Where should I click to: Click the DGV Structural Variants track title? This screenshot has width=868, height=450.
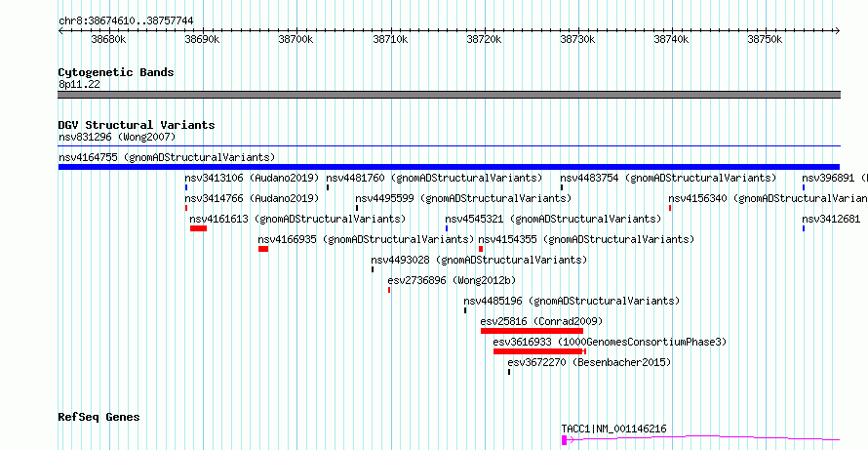[137, 125]
